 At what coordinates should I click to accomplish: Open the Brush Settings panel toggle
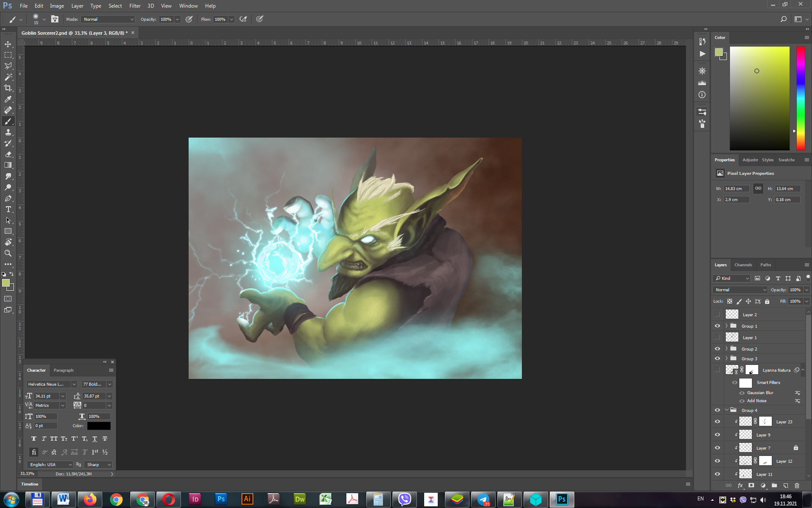tap(55, 19)
